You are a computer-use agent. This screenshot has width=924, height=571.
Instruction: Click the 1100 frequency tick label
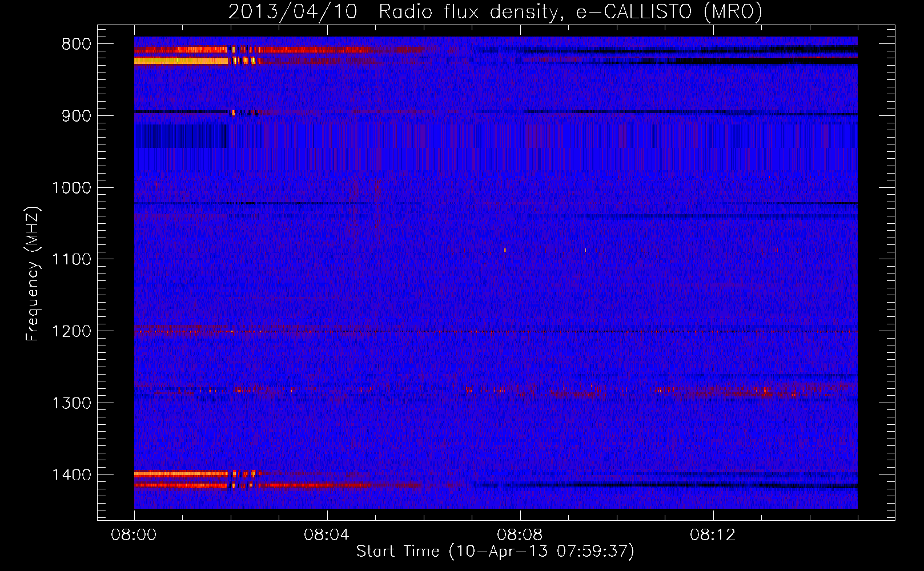71,260
